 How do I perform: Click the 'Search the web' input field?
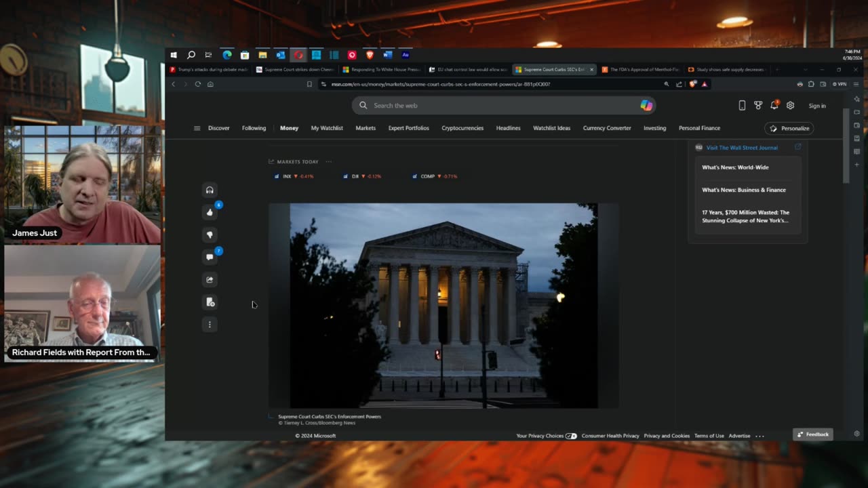(x=504, y=105)
